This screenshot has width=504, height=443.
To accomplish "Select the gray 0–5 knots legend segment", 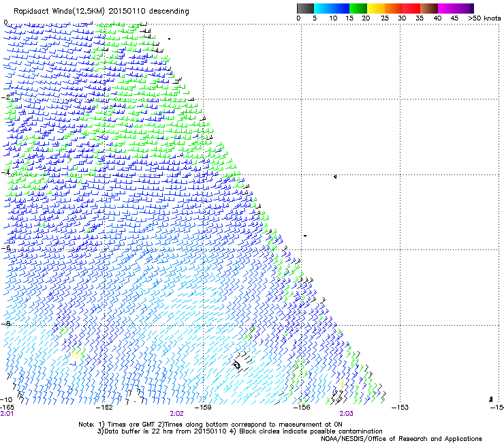I will (x=305, y=8).
